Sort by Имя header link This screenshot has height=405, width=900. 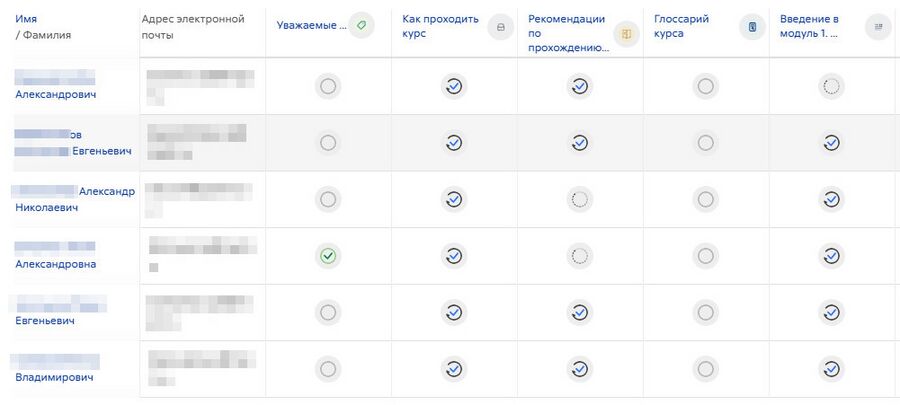(x=26, y=20)
